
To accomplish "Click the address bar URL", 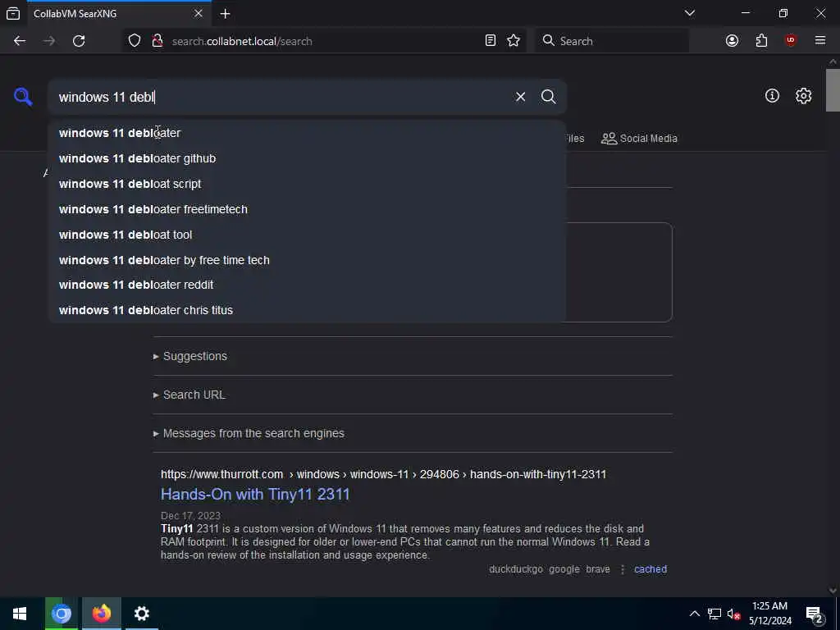I will (x=242, y=41).
